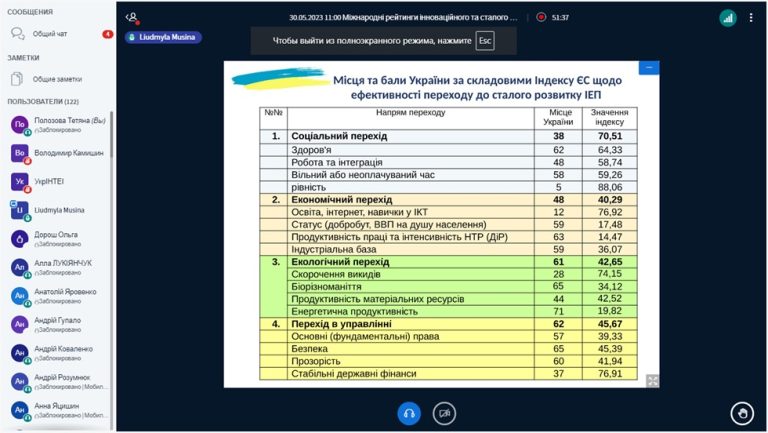Click the blue headphones audio button
The image size is (768, 433).
point(409,413)
